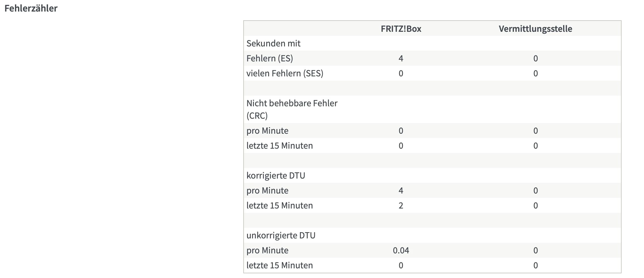Select FRITZ!Box pro Minute value under korrigierte DTU
This screenshot has width=644, height=278.
pyautogui.click(x=401, y=190)
